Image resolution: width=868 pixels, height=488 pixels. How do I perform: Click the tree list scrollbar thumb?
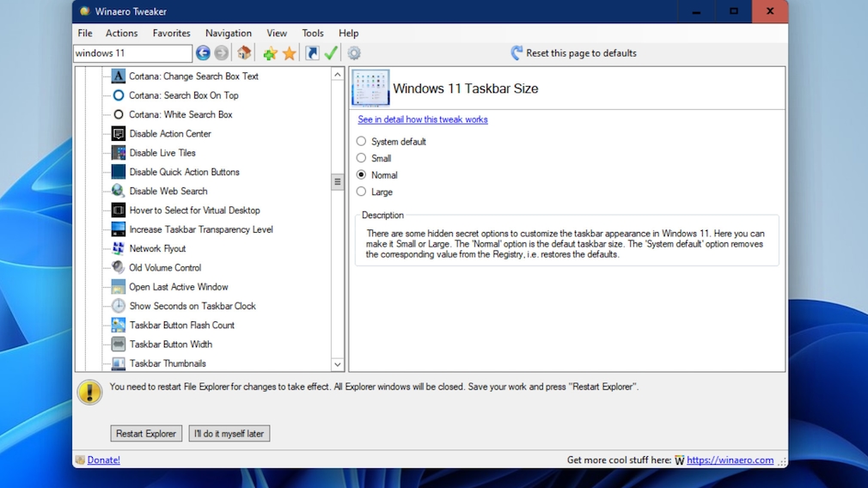pos(337,181)
